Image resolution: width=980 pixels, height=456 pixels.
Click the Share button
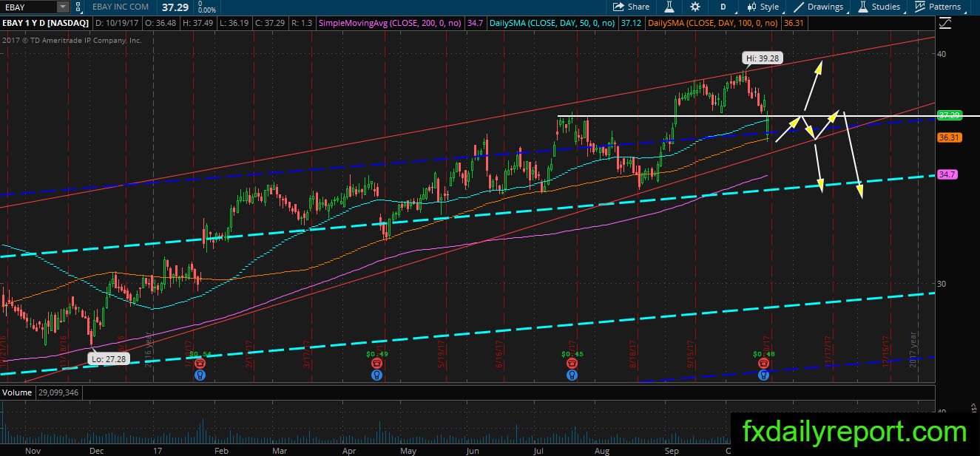point(631,7)
